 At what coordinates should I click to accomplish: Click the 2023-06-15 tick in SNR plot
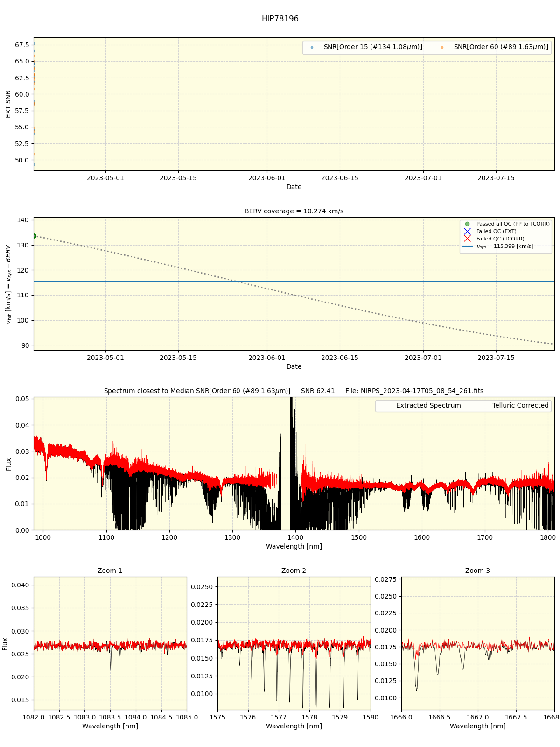[x=340, y=178]
